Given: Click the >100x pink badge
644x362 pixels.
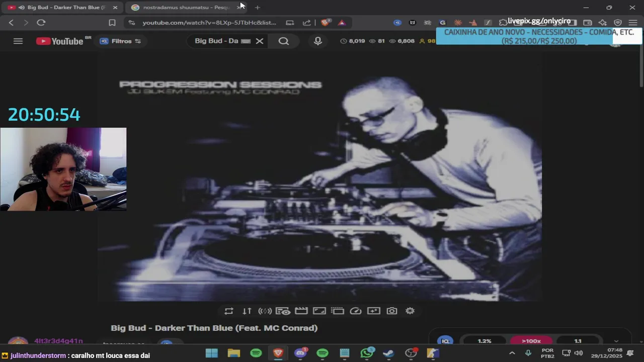Looking at the screenshot, I should coord(531,341).
